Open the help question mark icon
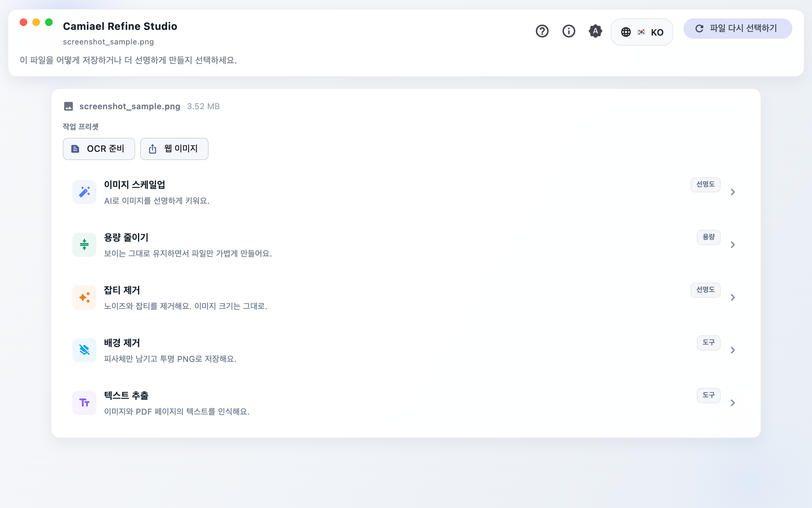 pyautogui.click(x=542, y=31)
